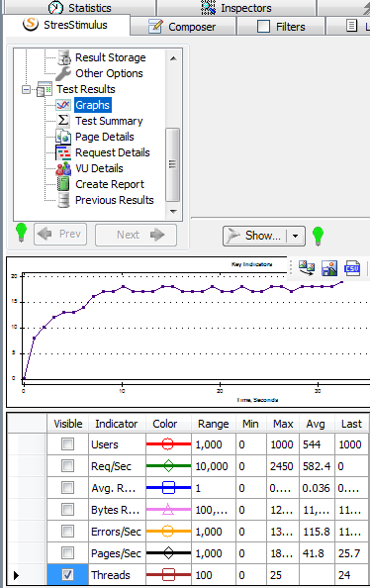
Task: Open Page Details tree item
Action: (105, 137)
